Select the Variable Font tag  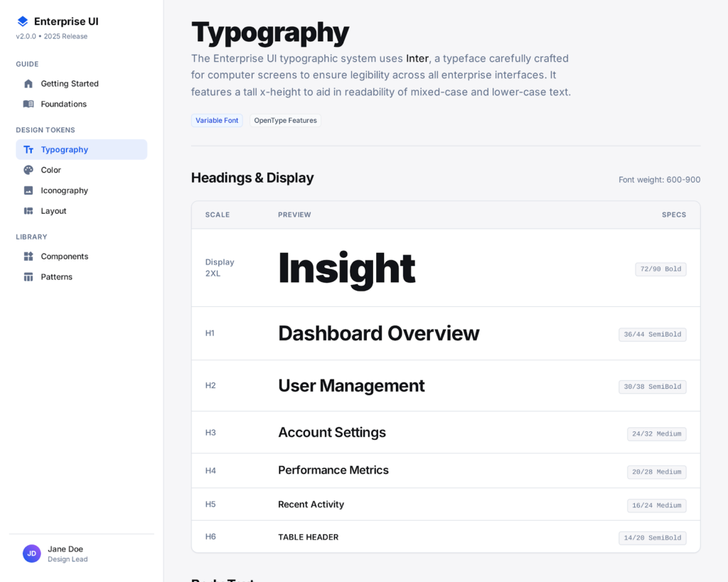[x=217, y=121]
